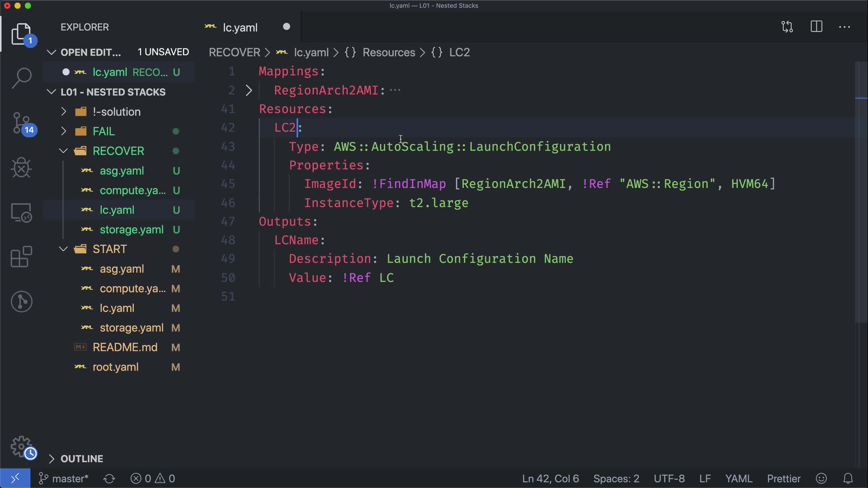
Task: Open the Search view in activity bar
Action: (21, 78)
